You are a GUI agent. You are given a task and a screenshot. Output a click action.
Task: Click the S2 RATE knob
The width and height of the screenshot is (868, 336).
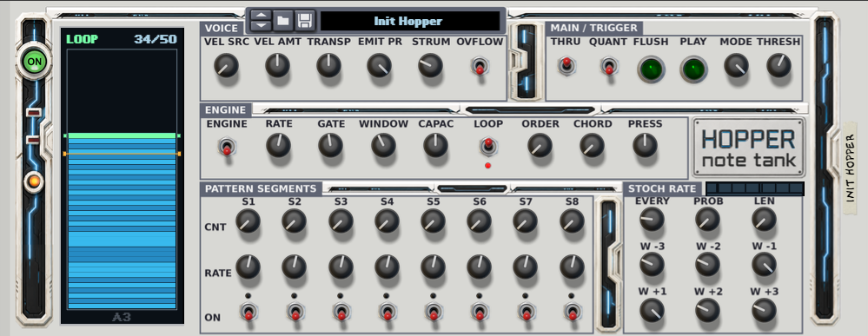(294, 267)
